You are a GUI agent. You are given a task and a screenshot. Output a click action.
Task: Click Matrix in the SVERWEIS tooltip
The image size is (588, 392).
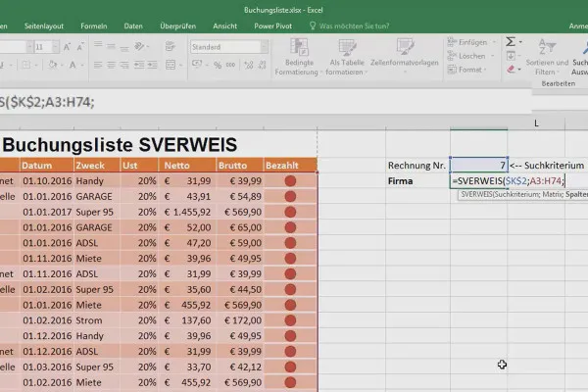tap(555, 194)
